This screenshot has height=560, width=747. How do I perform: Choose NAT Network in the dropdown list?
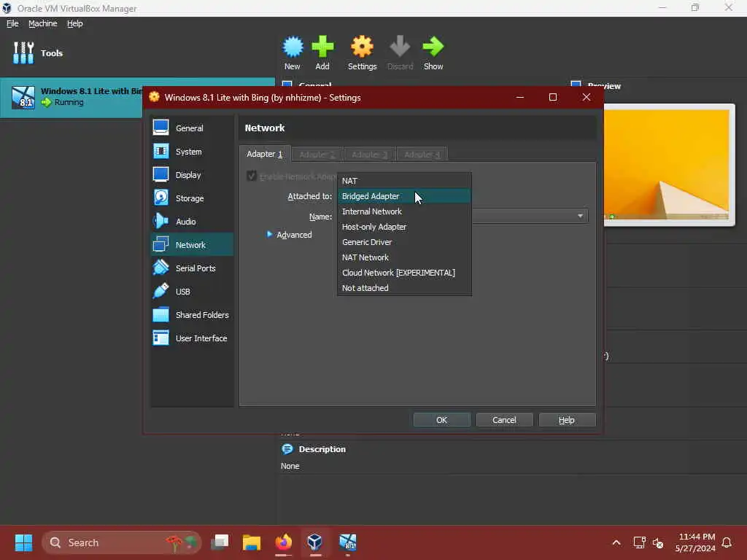coord(404,257)
